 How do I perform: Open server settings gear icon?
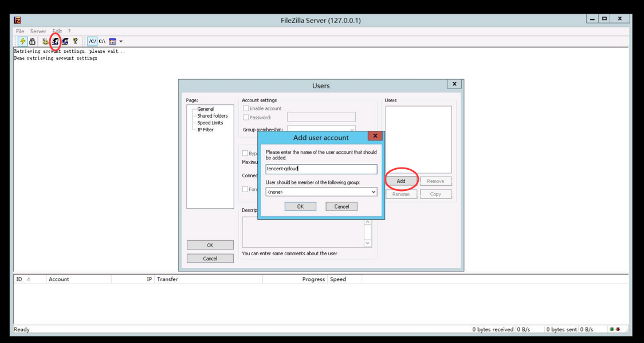pyautogui.click(x=45, y=41)
